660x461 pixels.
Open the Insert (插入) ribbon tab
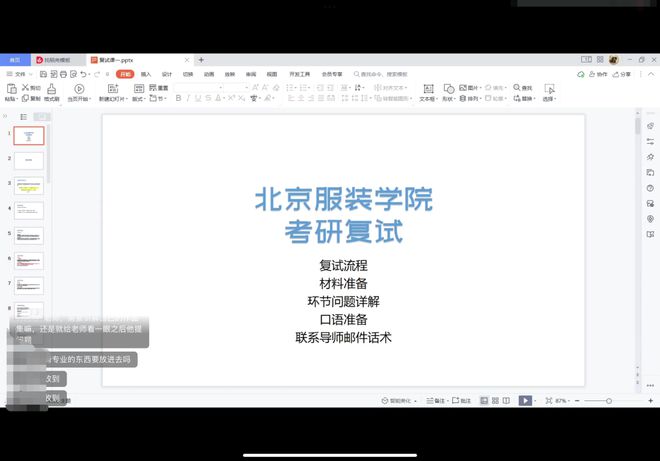tap(146, 74)
